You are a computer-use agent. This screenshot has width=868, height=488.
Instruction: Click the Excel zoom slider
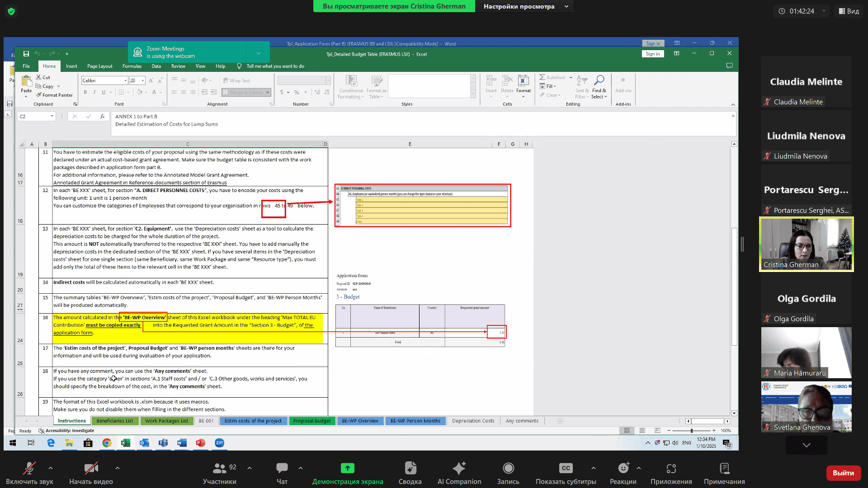(x=692, y=431)
